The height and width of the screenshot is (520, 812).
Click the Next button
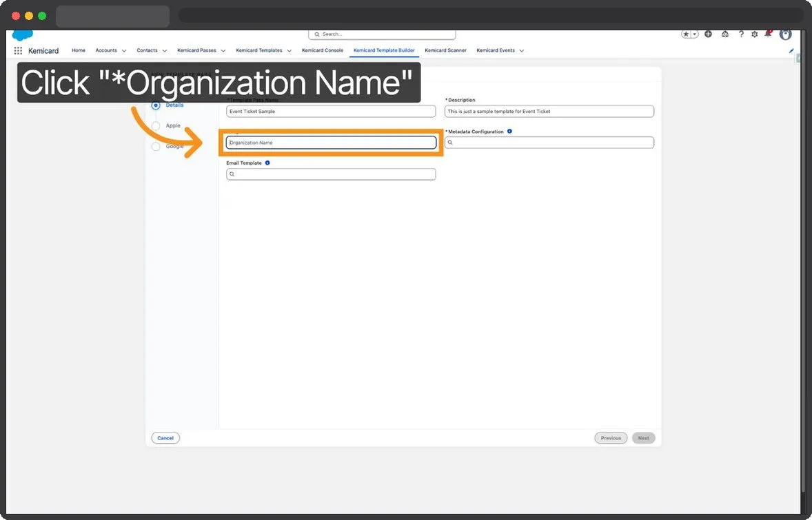click(644, 438)
